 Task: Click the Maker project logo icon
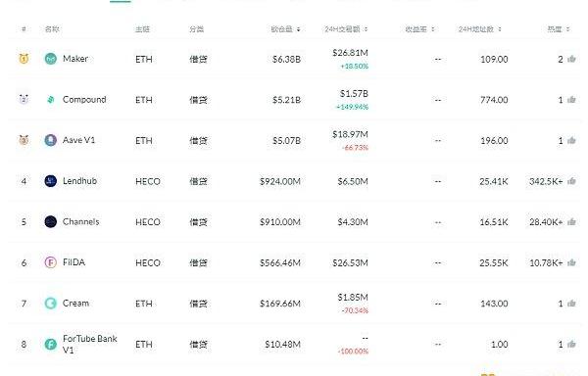(51, 59)
